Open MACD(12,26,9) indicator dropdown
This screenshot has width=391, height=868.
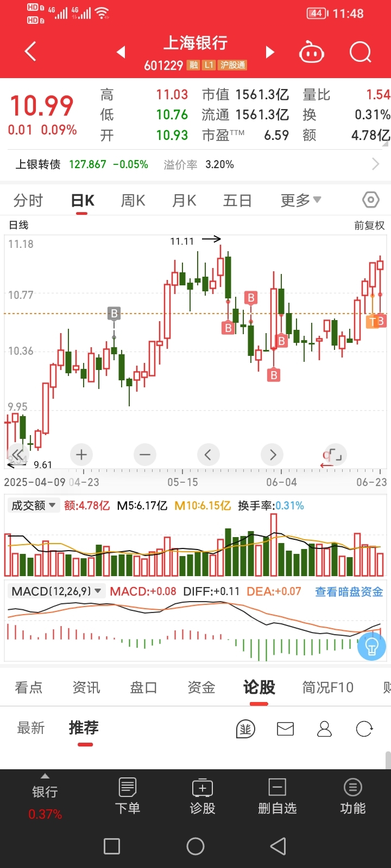pyautogui.click(x=56, y=591)
